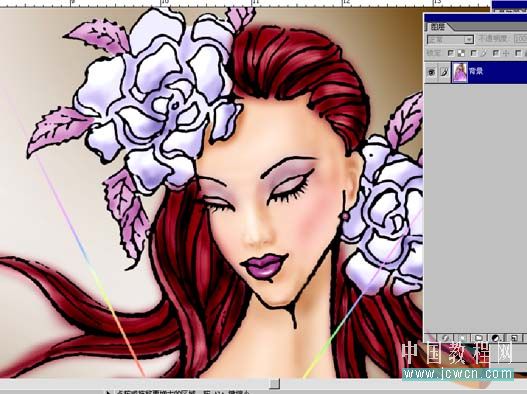Viewport: 527px width, 394px height.
Task: Click the horizontal ruler above the canvas
Action: point(245,3)
